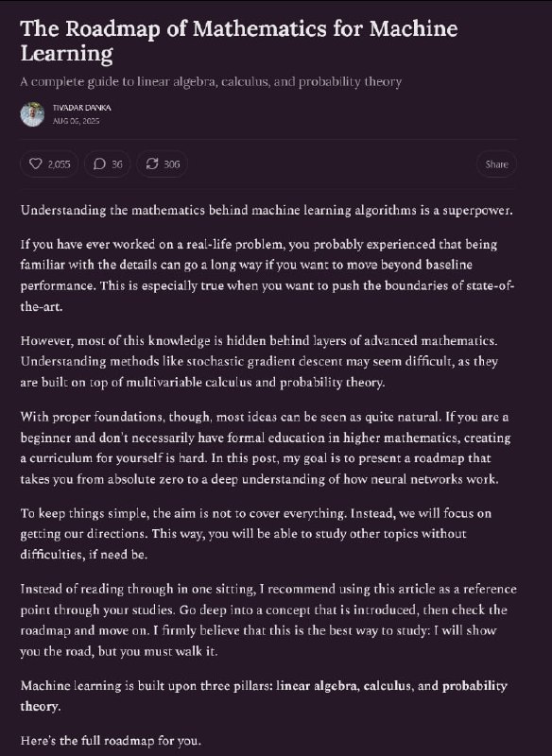Like the article using the heart icon
This screenshot has height=756, width=552.
[34, 163]
